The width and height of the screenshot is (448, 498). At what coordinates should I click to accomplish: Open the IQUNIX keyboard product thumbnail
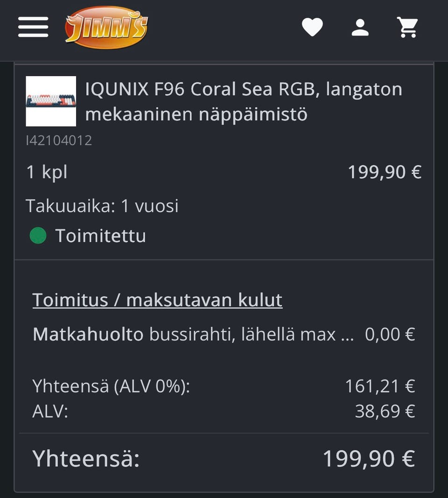click(x=51, y=101)
